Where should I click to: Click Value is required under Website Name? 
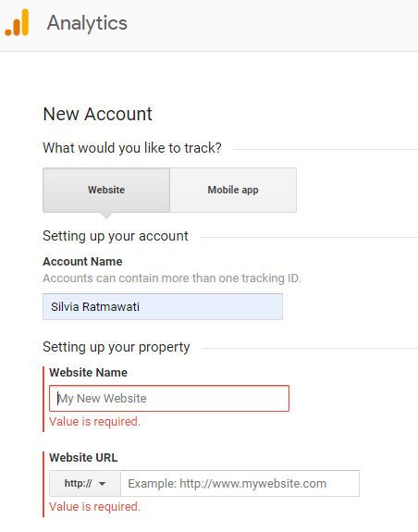tap(94, 422)
